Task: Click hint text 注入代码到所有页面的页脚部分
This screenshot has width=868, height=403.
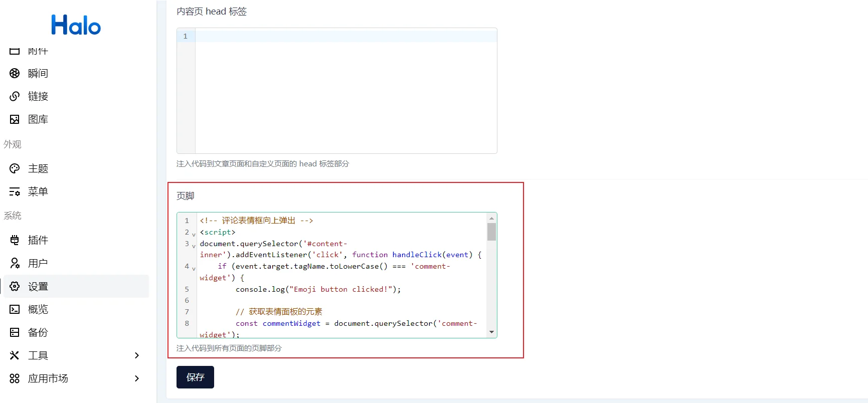Action: point(229,348)
